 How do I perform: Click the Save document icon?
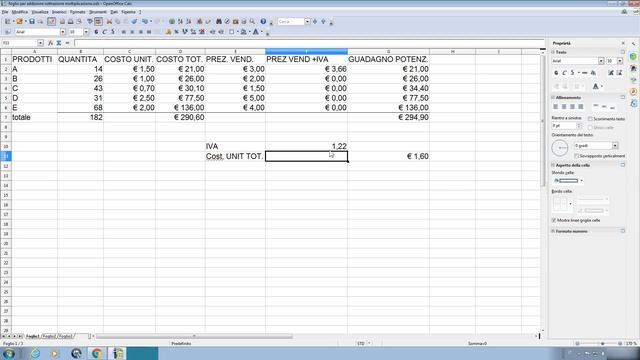32,21
